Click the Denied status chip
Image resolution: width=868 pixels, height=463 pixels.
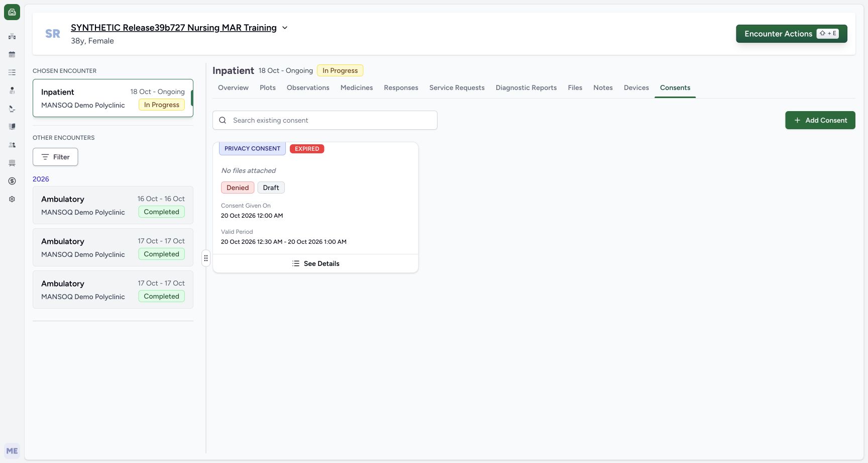tap(238, 188)
